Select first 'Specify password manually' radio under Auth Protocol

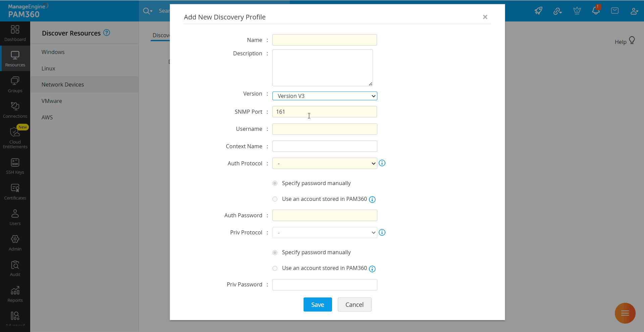(275, 183)
